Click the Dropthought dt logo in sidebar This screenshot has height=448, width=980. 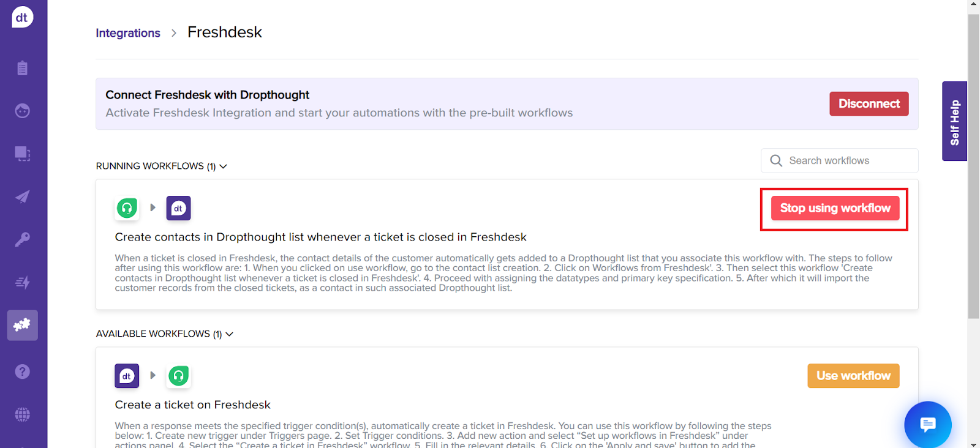(x=22, y=17)
